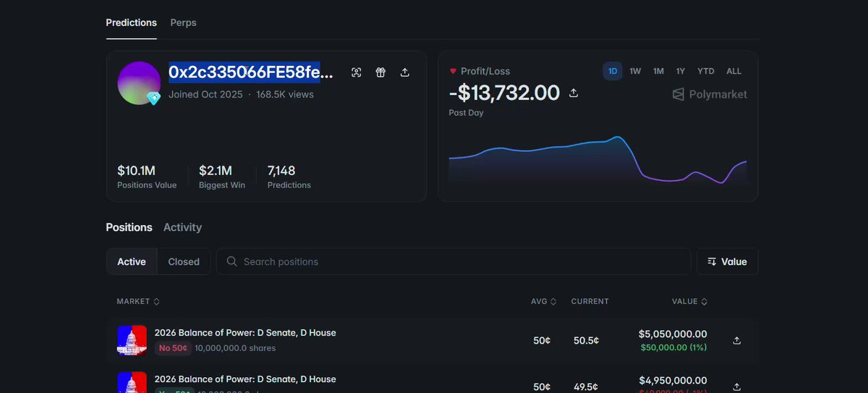Click the $2.1M Biggest Win stat
Viewport: 868px width, 393px height.
click(222, 177)
